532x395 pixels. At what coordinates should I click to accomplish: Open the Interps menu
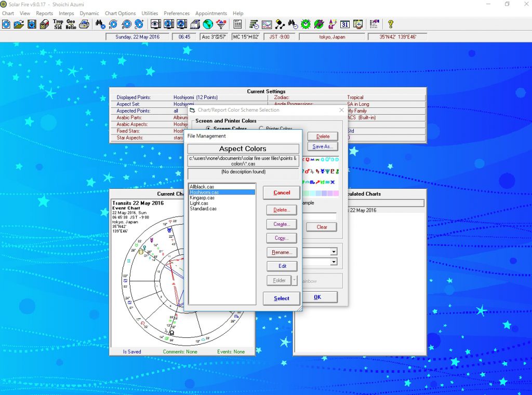(66, 13)
